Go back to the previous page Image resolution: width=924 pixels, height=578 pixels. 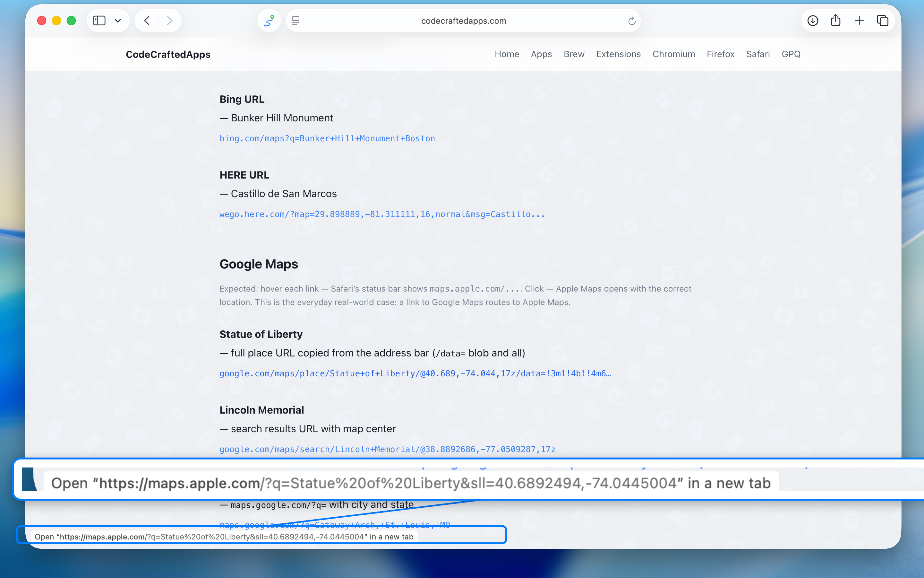[147, 21]
